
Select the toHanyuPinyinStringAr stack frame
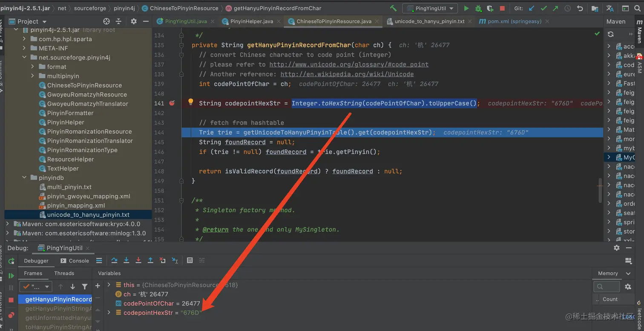(x=58, y=327)
